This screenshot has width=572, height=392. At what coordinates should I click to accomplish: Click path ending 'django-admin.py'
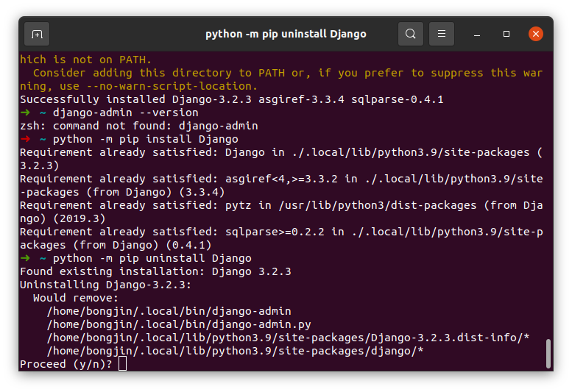pos(179,324)
